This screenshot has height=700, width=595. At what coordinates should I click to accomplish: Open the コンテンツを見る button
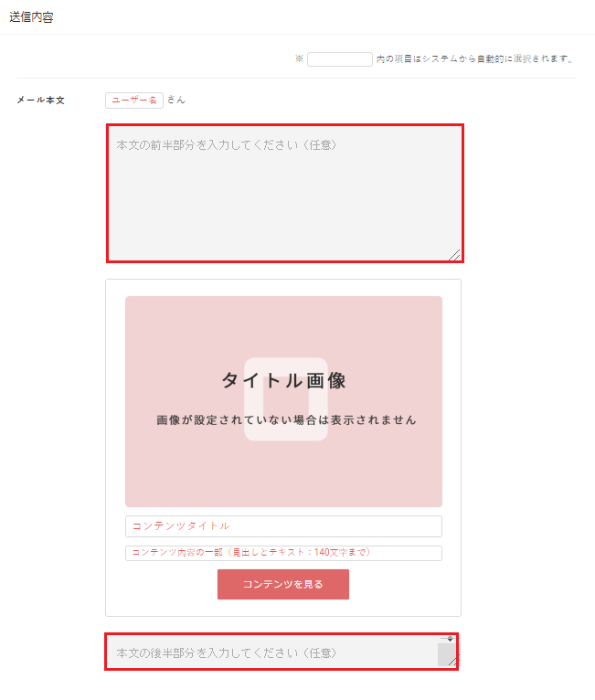tap(283, 584)
